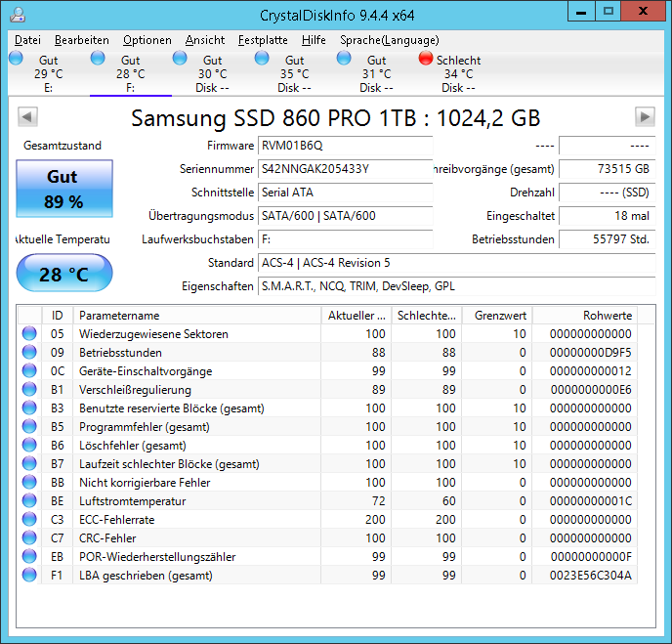Click status orb for Geräte-Einschaltvorgänge

(x=29, y=371)
